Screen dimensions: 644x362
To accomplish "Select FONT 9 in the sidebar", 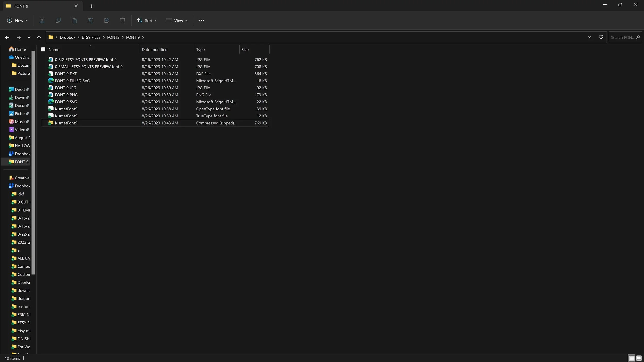I will click(x=16, y=162).
